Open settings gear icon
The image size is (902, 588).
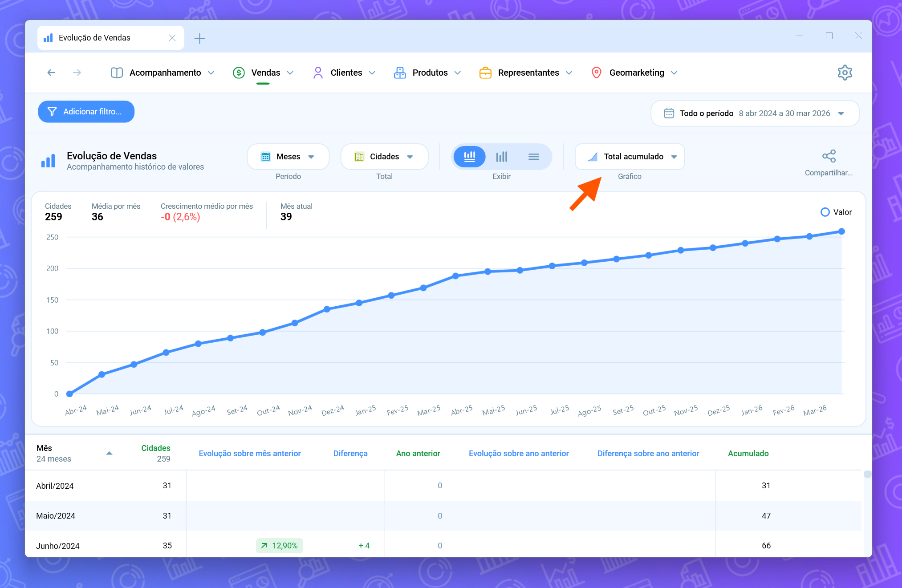(x=845, y=73)
